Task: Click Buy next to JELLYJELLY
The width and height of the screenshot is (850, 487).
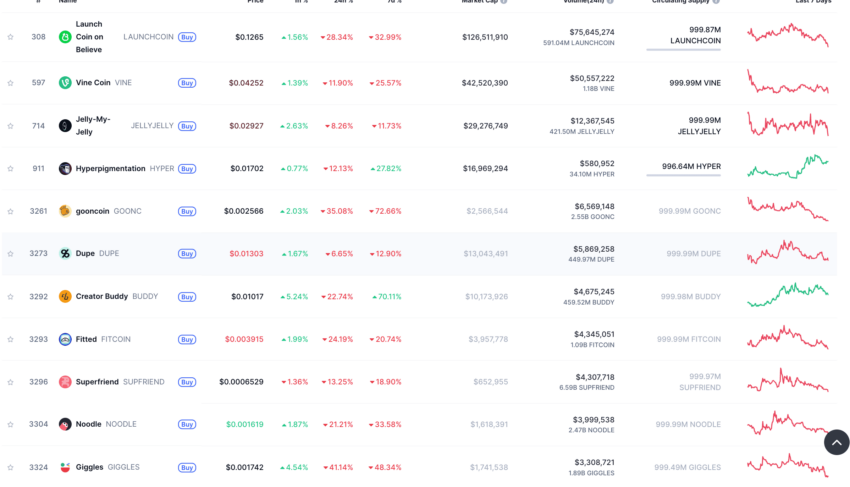Action: [x=187, y=126]
